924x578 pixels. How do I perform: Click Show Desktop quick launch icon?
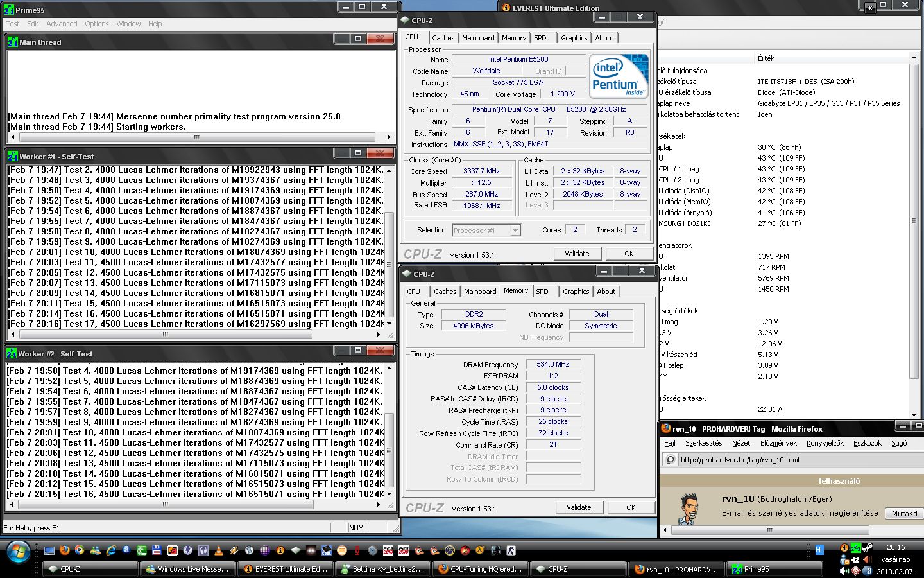pyautogui.click(x=49, y=550)
